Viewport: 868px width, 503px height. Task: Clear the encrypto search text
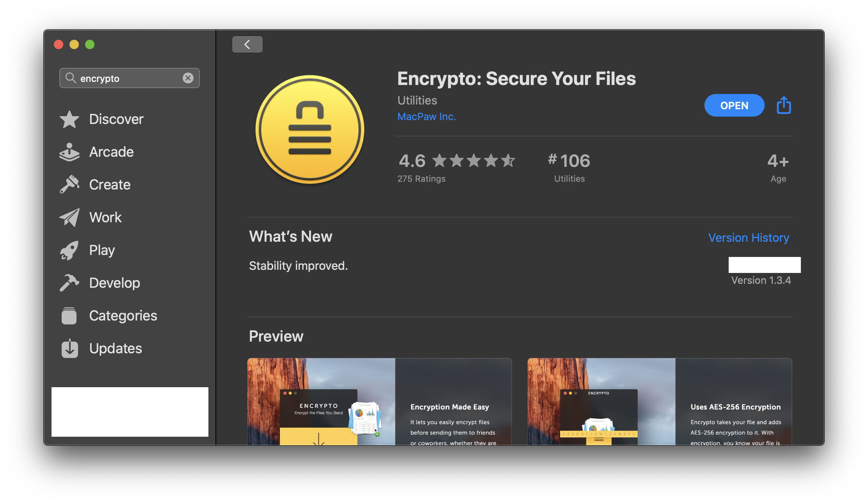[x=189, y=77]
